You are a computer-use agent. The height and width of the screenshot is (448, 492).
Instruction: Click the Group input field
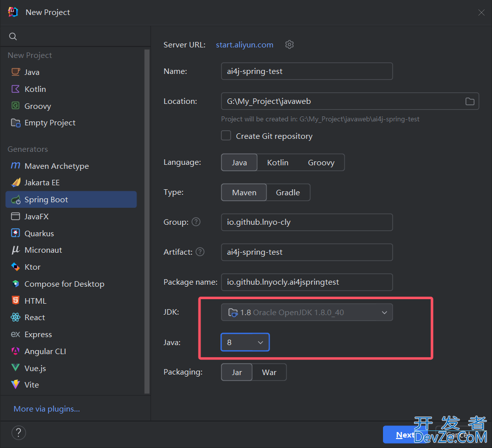pyautogui.click(x=307, y=222)
